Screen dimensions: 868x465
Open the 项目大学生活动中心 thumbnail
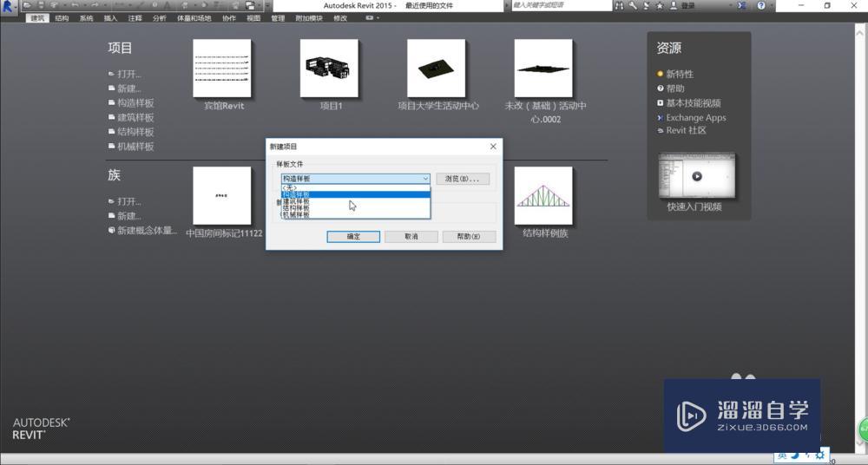point(437,68)
